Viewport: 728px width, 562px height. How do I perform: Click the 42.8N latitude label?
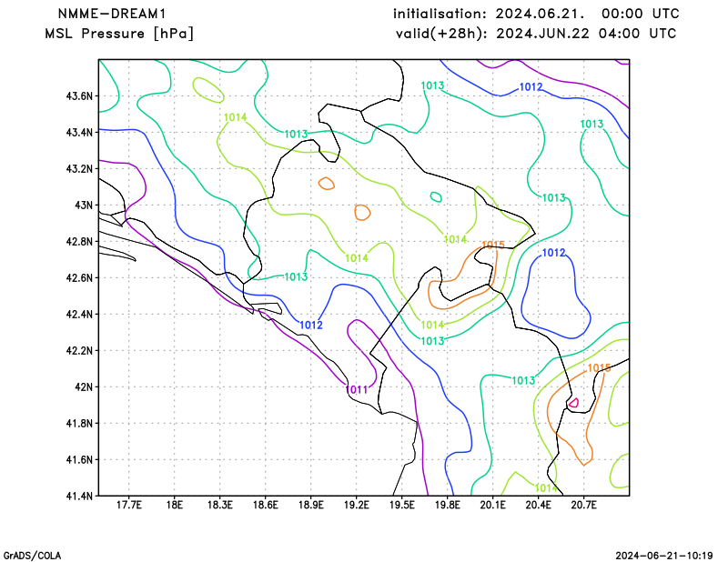(x=79, y=241)
